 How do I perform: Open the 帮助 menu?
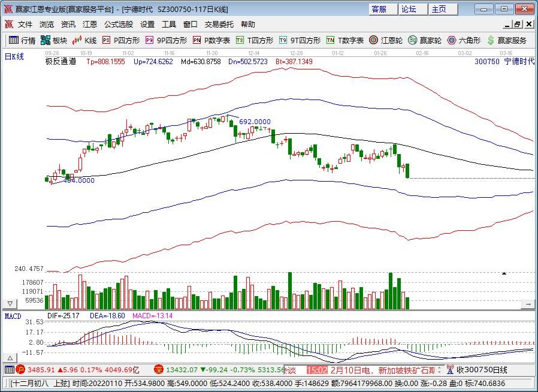click(x=247, y=25)
